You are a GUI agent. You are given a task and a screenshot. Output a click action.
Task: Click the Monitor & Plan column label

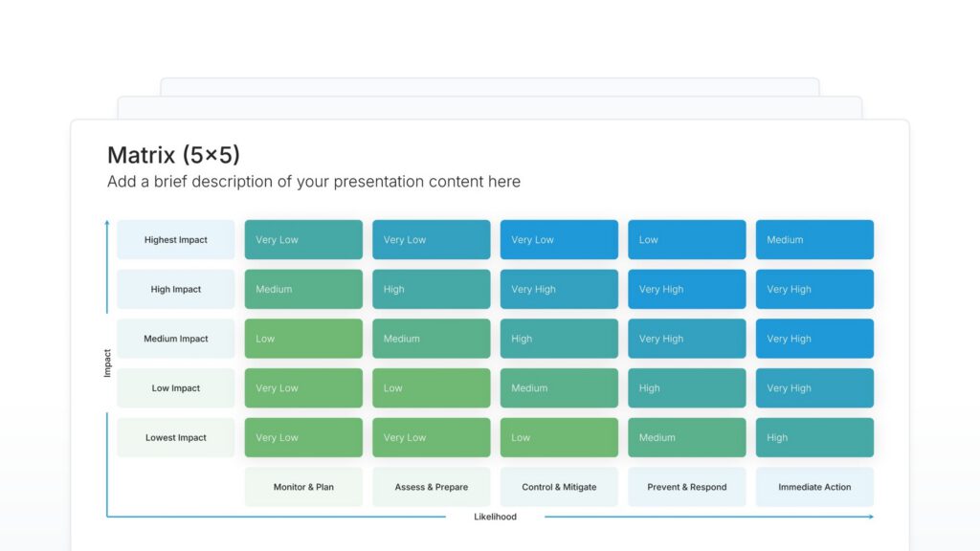coord(303,487)
